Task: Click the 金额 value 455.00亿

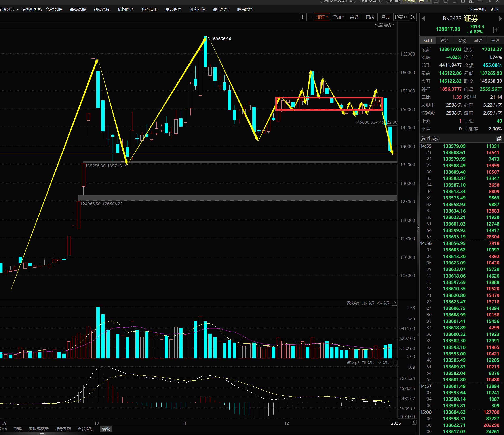Action: click(x=492, y=65)
